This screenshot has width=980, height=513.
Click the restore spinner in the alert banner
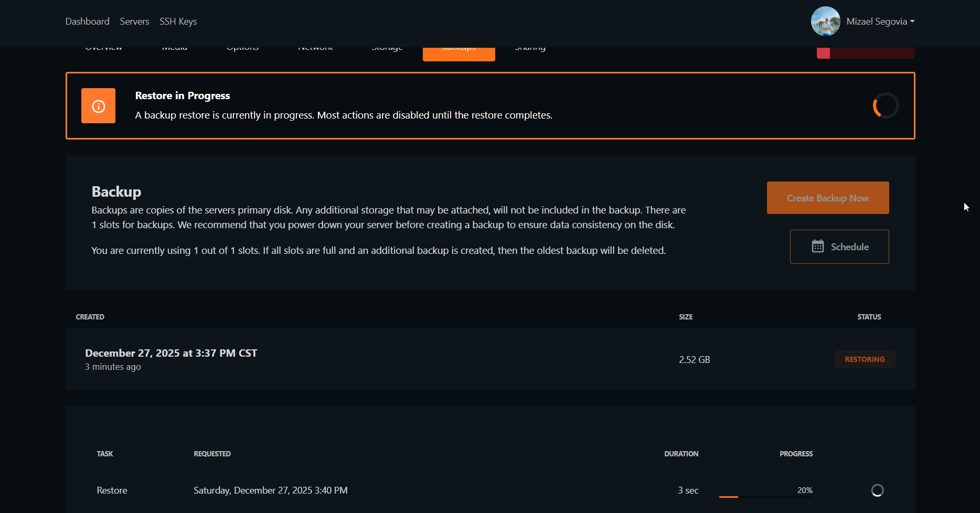[x=886, y=105]
